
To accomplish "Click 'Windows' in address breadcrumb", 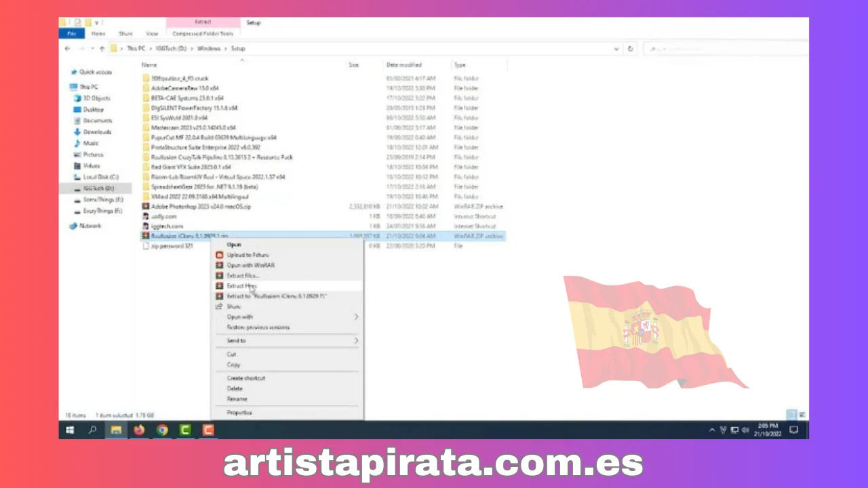I will tap(209, 49).
